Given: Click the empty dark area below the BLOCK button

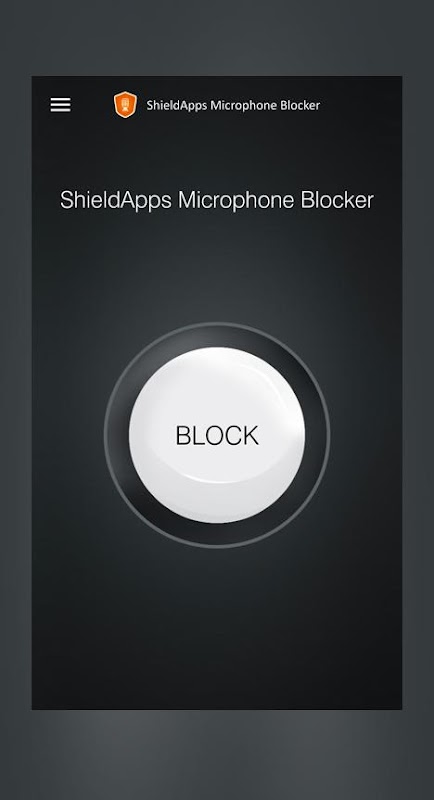Looking at the screenshot, I should [x=217, y=628].
